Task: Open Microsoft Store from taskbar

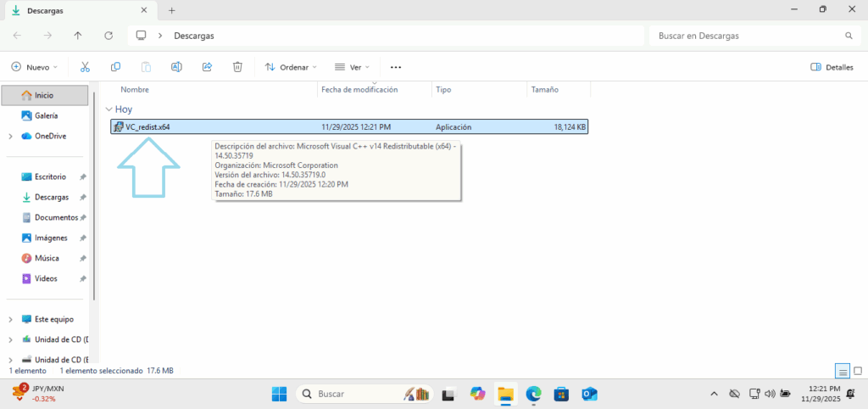Action: (561, 394)
